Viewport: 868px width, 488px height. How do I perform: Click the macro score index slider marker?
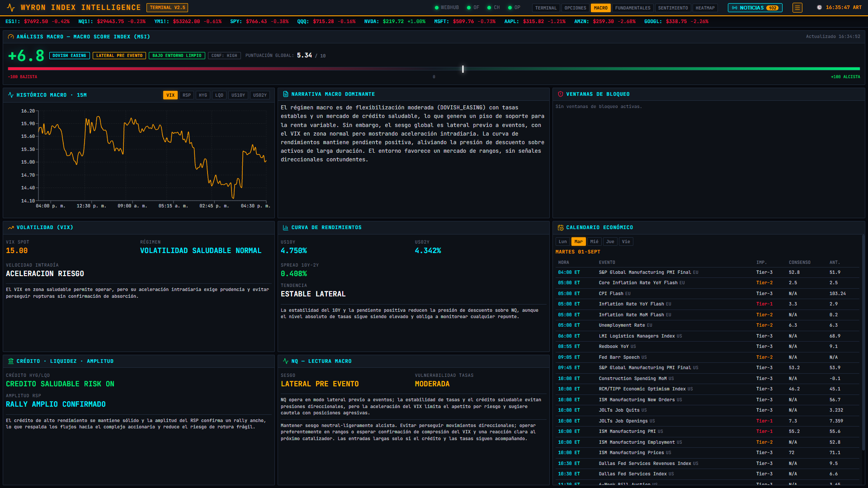click(463, 69)
